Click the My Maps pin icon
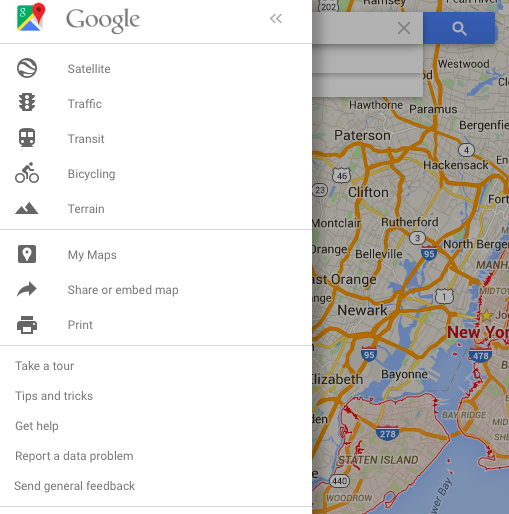This screenshot has width=509, height=514. pos(27,254)
